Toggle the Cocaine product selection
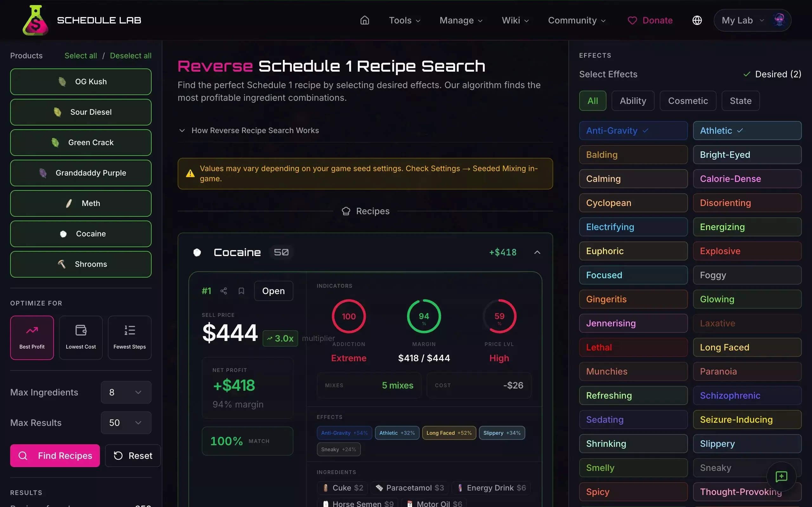Image resolution: width=812 pixels, height=507 pixels. click(x=81, y=234)
